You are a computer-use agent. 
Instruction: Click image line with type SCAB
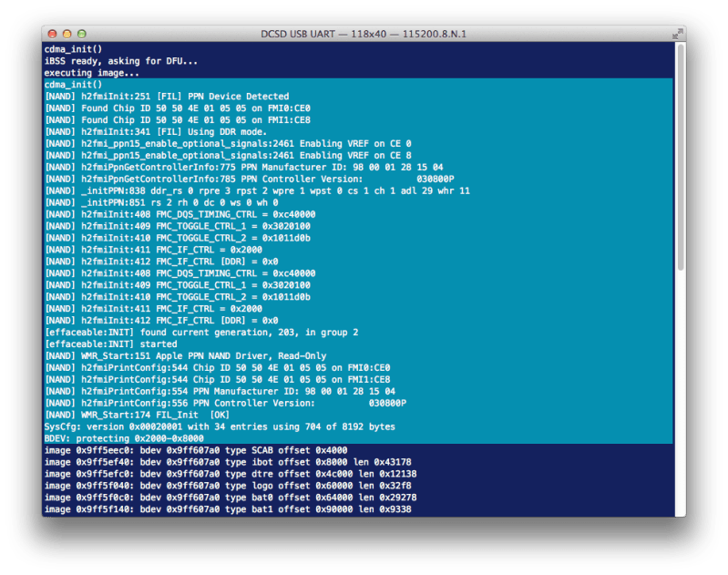[x=196, y=450]
